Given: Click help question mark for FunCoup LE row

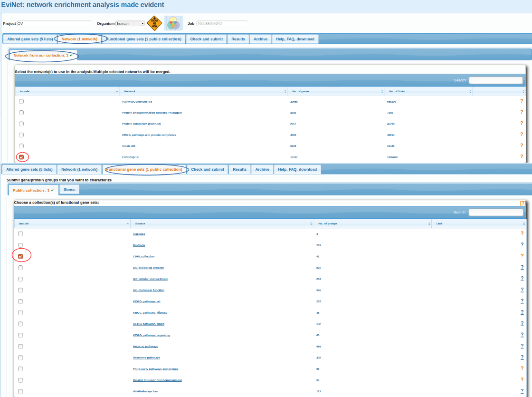Looking at the screenshot, I should [x=522, y=156].
